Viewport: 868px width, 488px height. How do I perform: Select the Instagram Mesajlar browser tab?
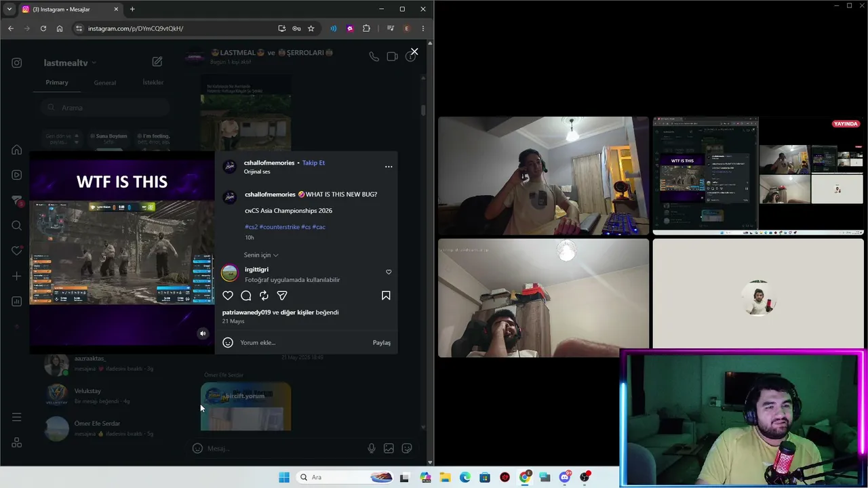[70, 9]
